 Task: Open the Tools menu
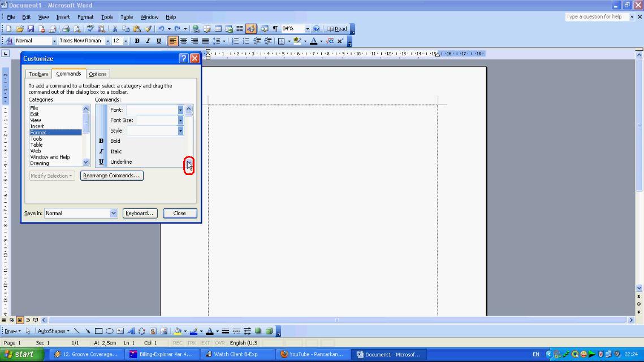(107, 17)
